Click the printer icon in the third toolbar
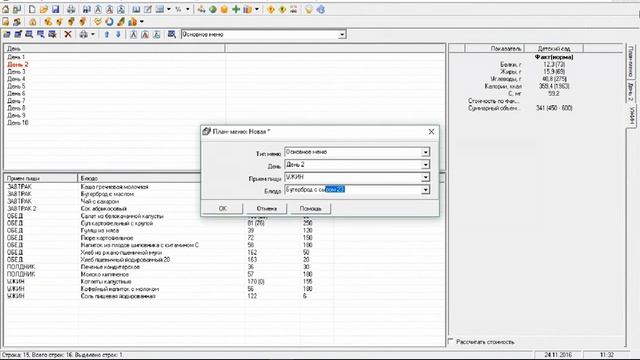Viewport: 640px width, 360px height. point(83,34)
